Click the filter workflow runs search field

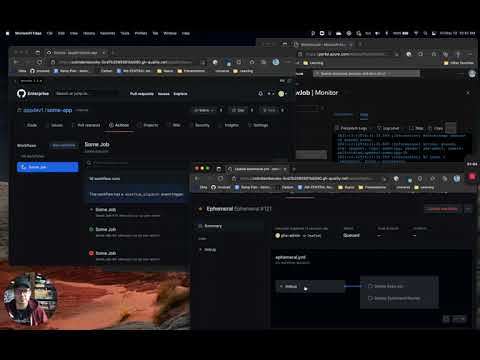click(x=136, y=163)
